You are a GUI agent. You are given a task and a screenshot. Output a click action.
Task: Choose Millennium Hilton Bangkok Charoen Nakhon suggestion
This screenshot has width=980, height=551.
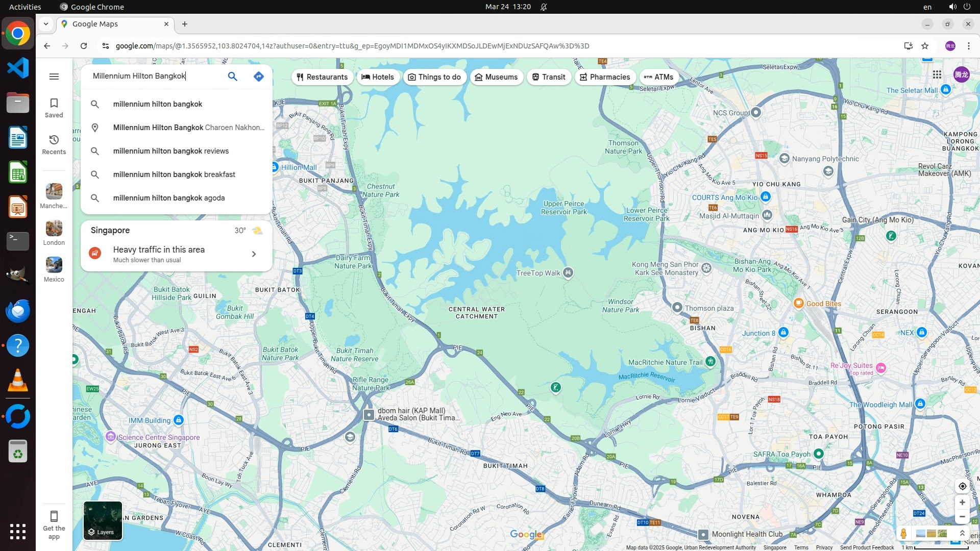tap(188, 128)
